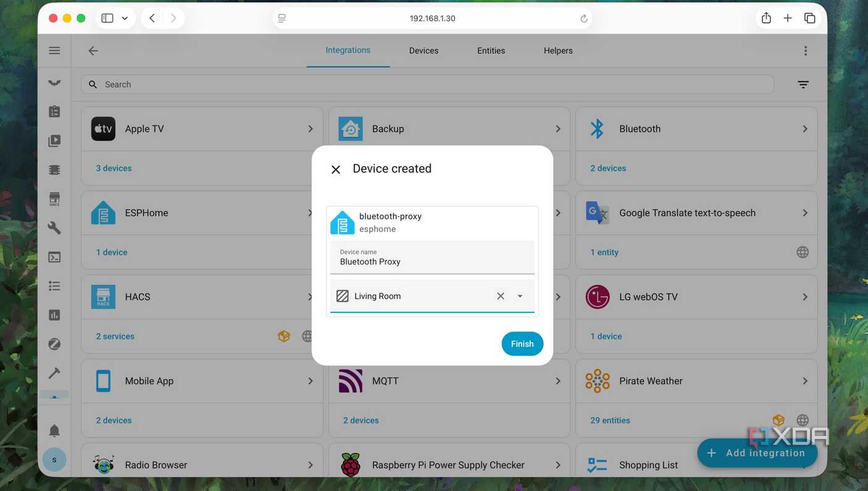The height and width of the screenshot is (491, 868).
Task: Open the media play sidebar icon
Action: [54, 140]
